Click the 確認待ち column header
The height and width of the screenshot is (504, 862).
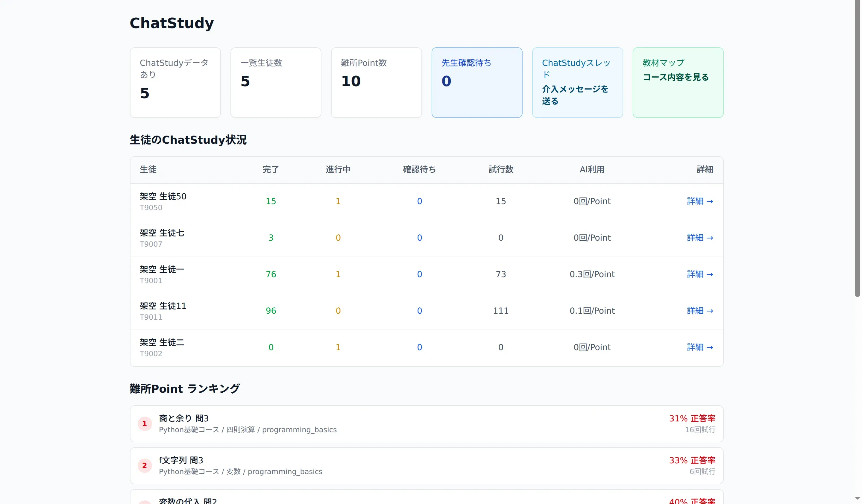419,170
